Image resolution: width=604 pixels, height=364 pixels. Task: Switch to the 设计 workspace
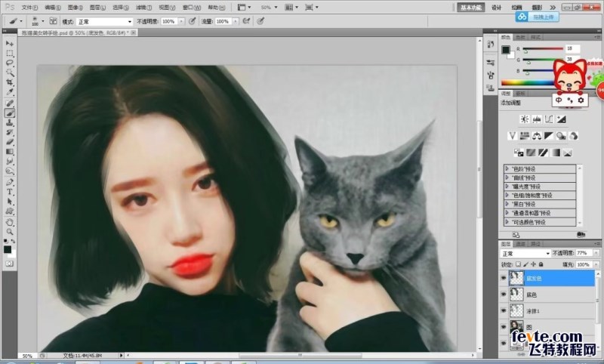(496, 7)
